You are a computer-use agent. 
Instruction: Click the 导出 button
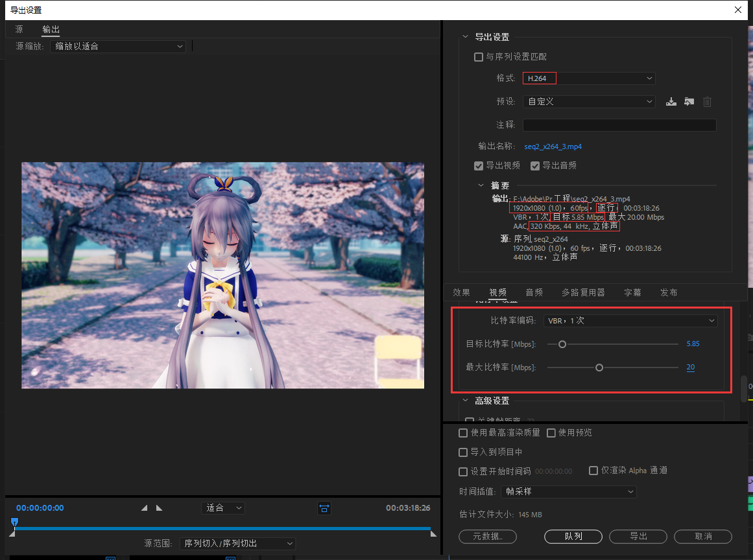pos(638,537)
